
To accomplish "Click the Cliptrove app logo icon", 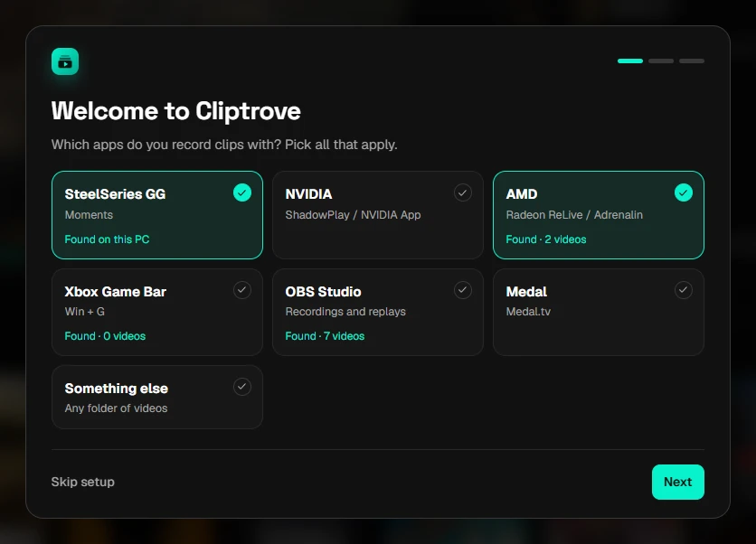I will (65, 61).
